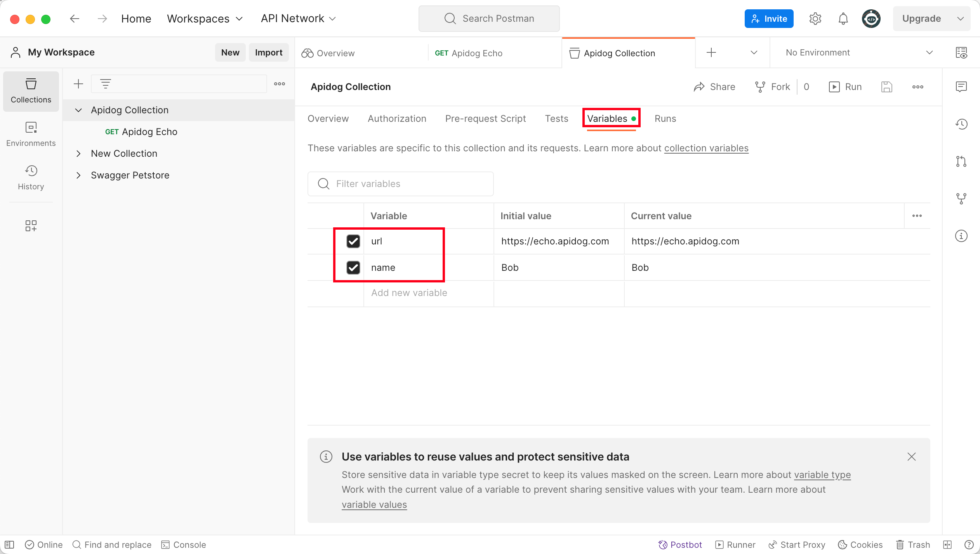The height and width of the screenshot is (554, 980).
Task: Expand the Swagger Petstore tree node
Action: tap(78, 175)
